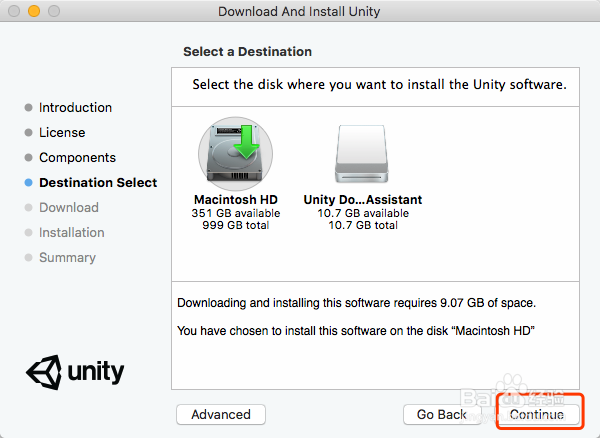This screenshot has width=600, height=438.
Task: Click the Destination Select step
Action: coord(98,182)
